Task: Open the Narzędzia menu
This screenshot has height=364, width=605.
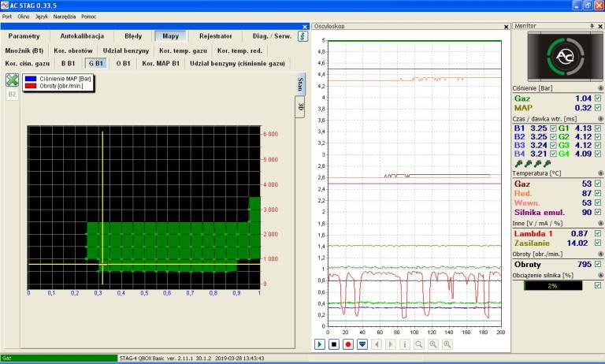Action: [x=65, y=17]
